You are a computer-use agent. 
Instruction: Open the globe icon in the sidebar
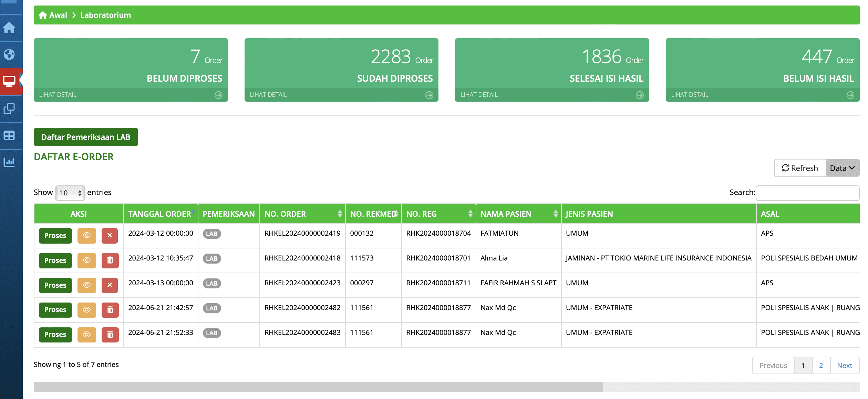click(x=9, y=54)
